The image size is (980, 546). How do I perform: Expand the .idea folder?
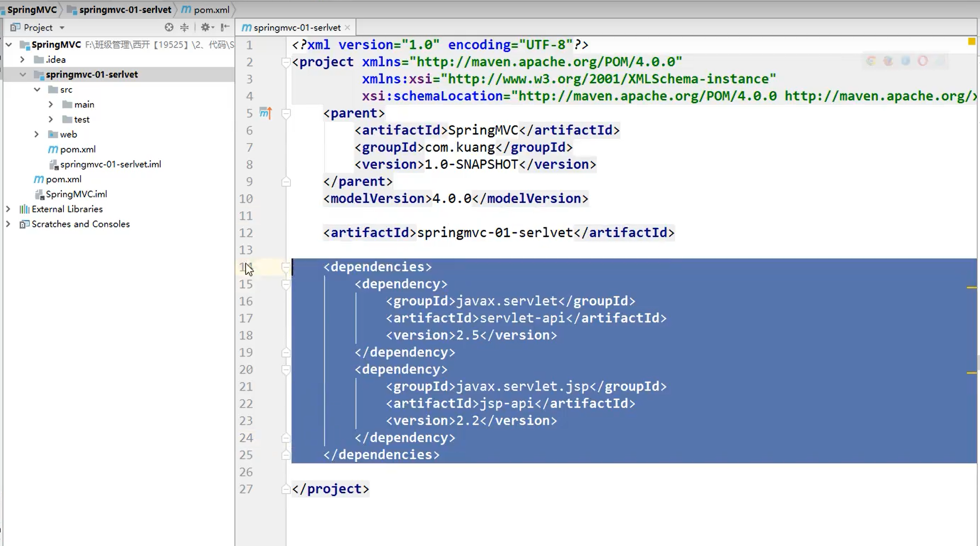[x=22, y=60]
